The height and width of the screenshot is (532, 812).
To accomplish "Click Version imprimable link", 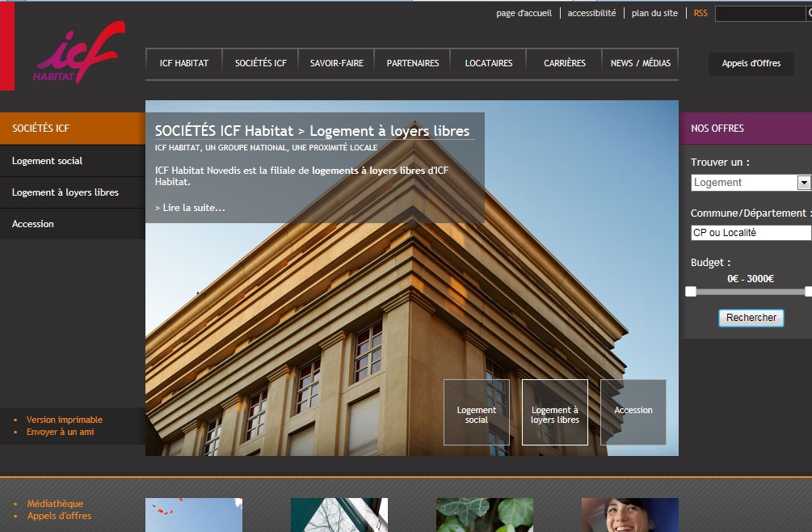I will pos(65,420).
